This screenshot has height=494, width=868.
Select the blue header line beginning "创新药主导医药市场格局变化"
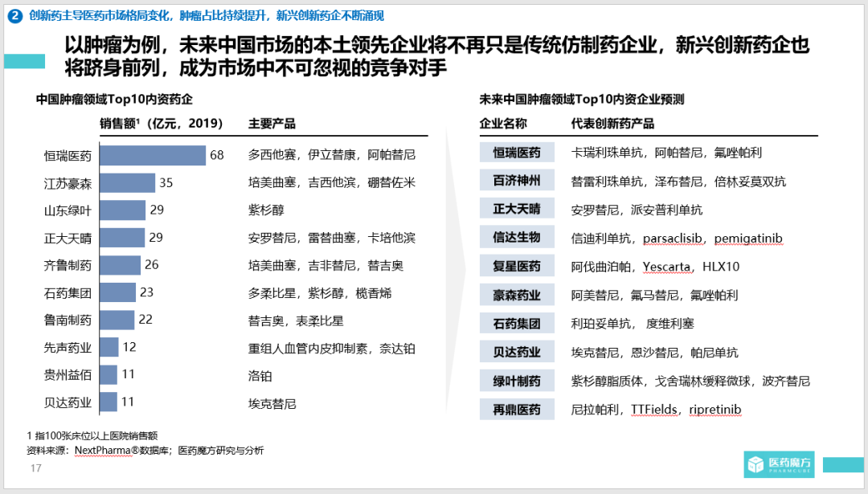tap(207, 15)
